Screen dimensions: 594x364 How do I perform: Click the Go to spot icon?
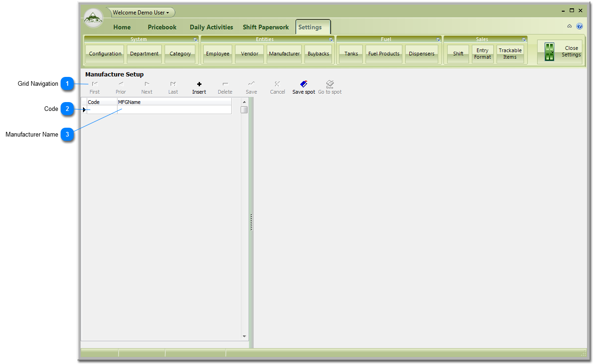pos(330,84)
